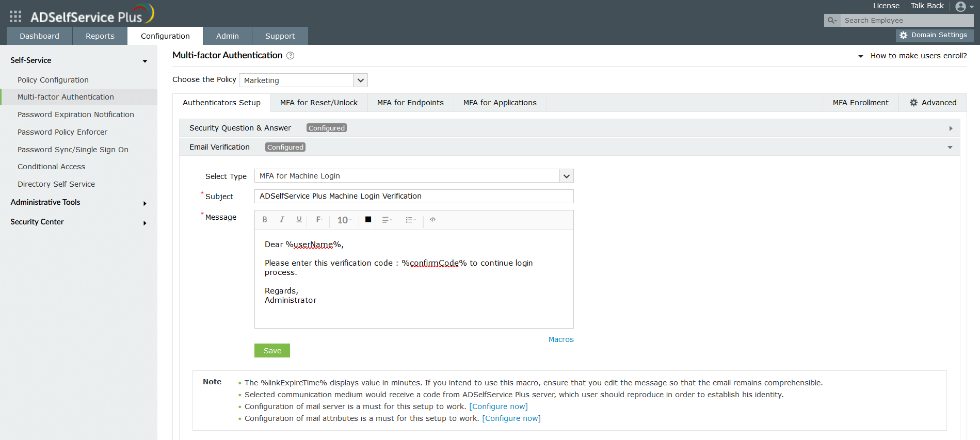Open Password Sync/Single Sign On

[x=73, y=150]
